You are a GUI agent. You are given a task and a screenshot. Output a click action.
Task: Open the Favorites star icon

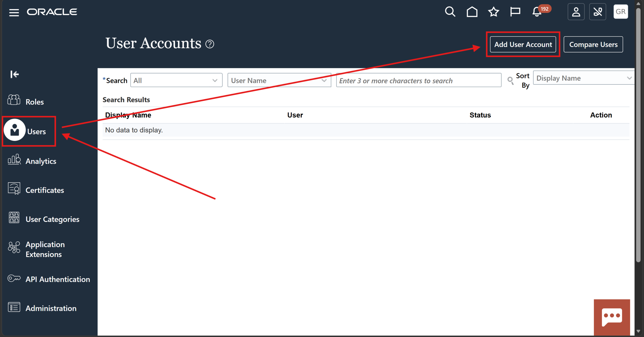coord(494,12)
